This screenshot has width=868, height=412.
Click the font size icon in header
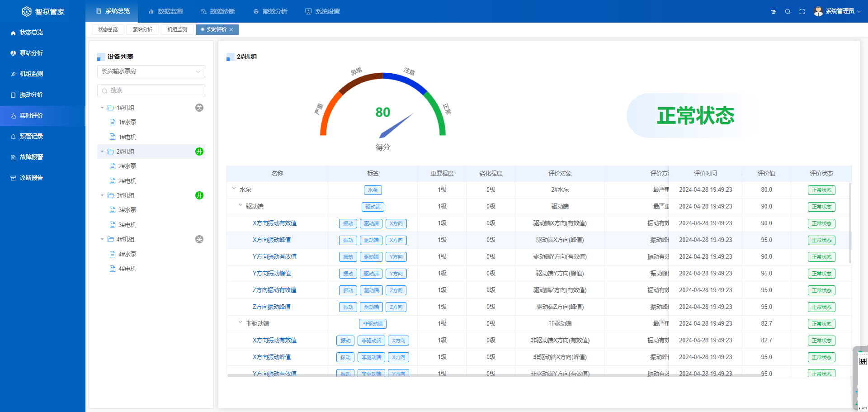[774, 12]
